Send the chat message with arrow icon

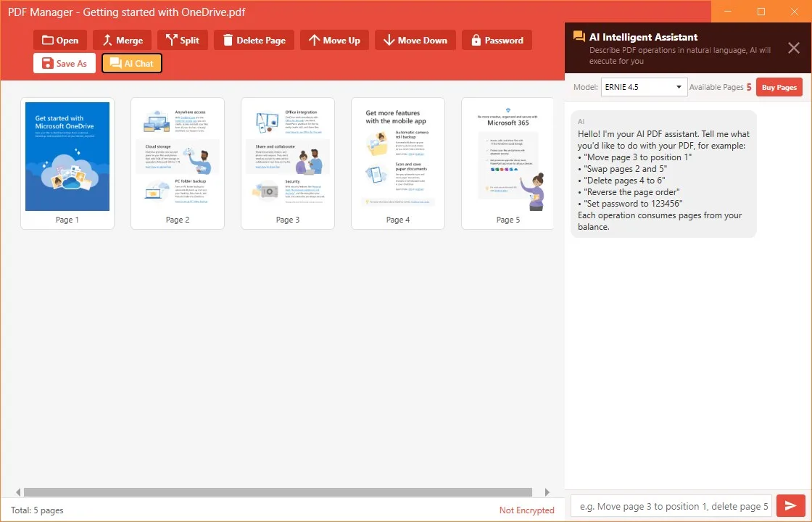790,505
